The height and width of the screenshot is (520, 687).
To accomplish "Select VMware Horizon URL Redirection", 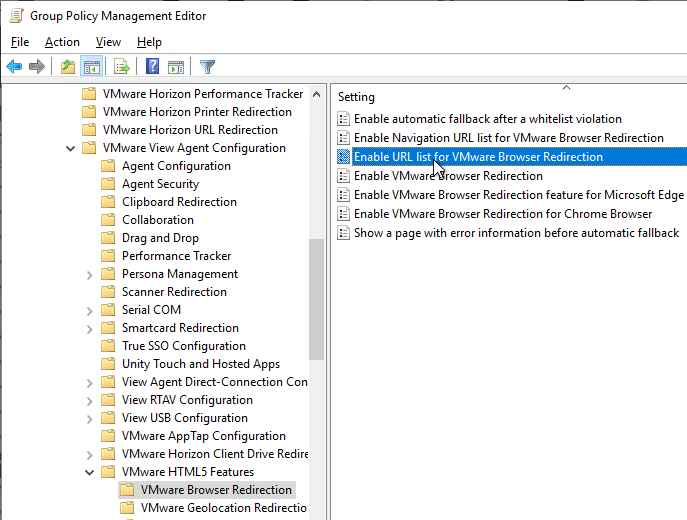I will point(190,130).
